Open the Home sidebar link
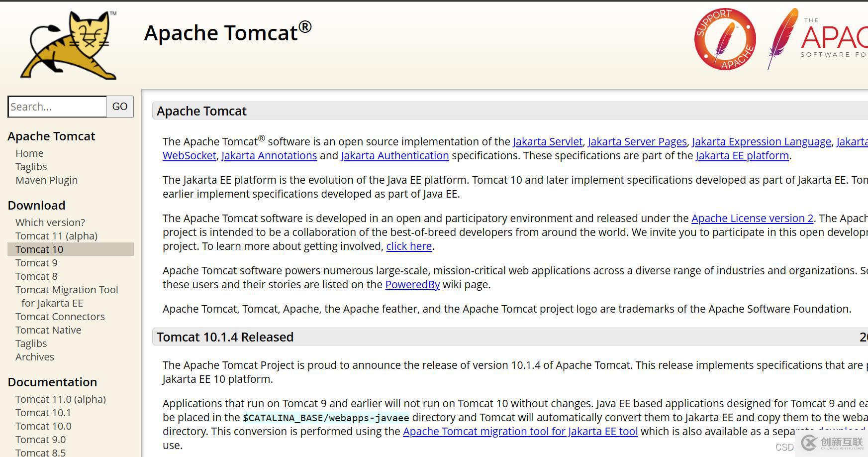868x457 pixels. pos(29,153)
